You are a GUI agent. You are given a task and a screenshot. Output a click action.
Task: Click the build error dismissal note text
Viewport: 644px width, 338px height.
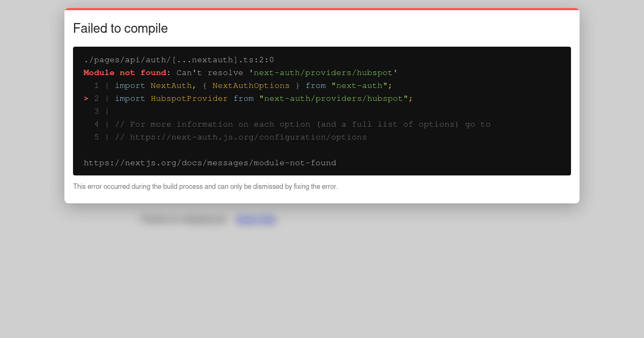point(206,186)
